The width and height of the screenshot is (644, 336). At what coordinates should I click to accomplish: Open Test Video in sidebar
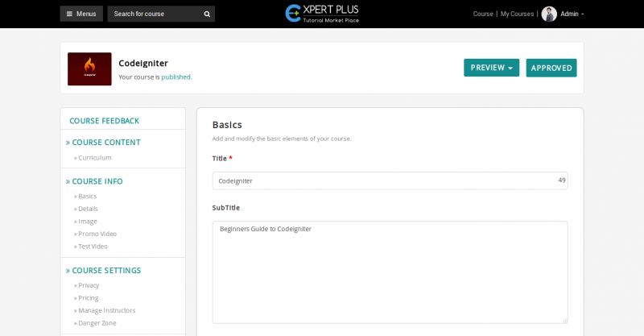pyautogui.click(x=93, y=247)
